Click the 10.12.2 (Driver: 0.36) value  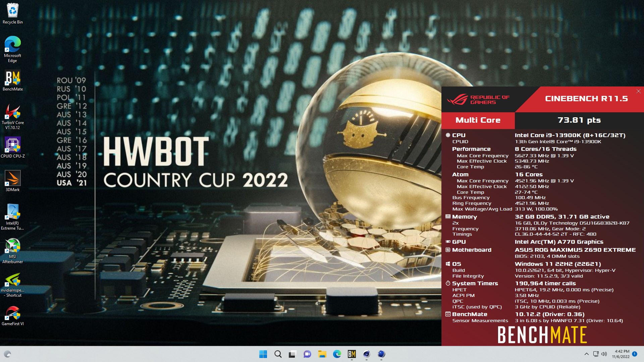coord(550,314)
